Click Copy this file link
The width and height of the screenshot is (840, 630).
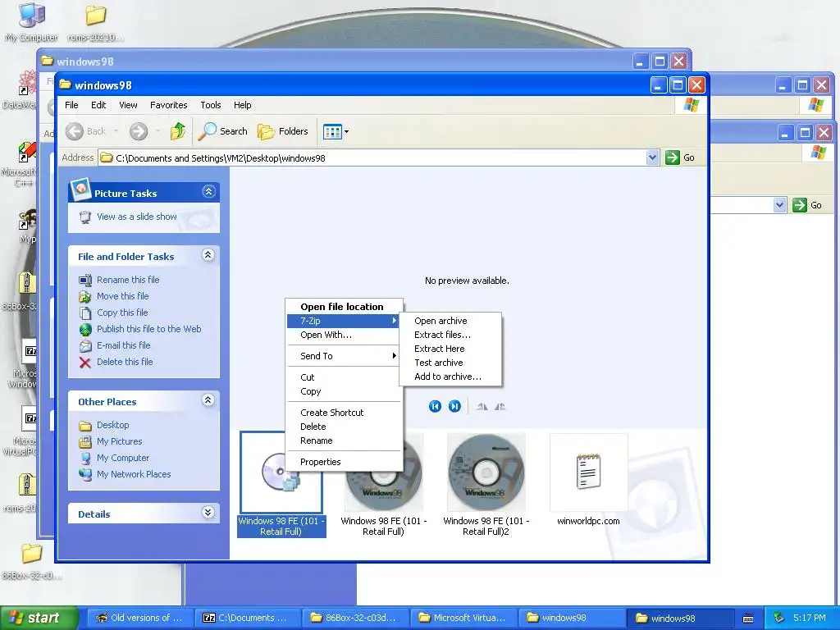tap(122, 313)
